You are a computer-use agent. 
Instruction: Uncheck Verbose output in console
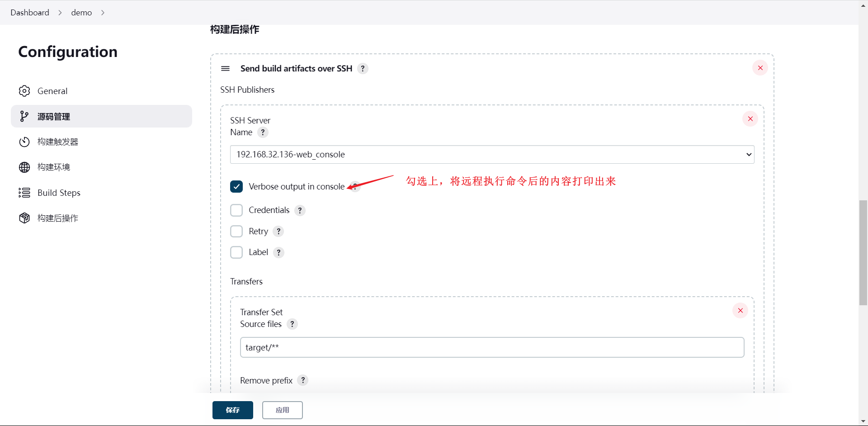tap(236, 186)
